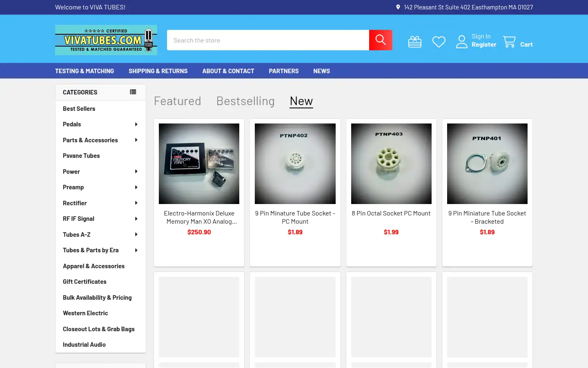Open Gift Certificates category

point(85,282)
